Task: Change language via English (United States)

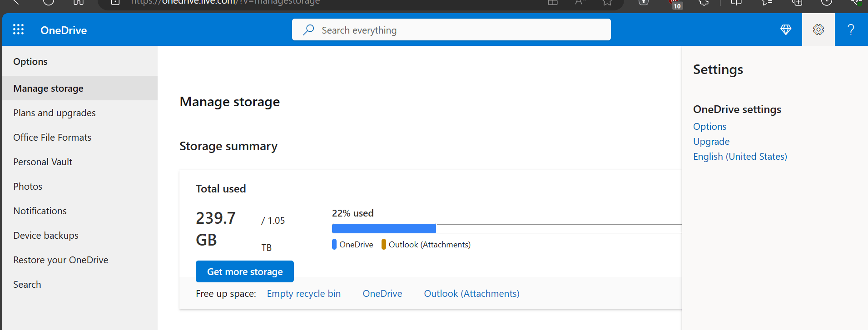Action: tap(740, 157)
